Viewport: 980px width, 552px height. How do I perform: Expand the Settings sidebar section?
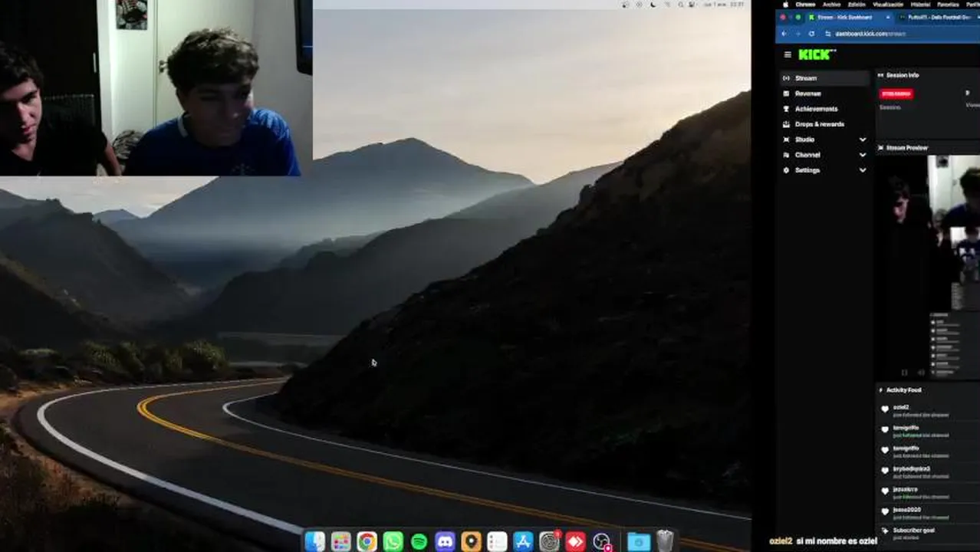[863, 170]
